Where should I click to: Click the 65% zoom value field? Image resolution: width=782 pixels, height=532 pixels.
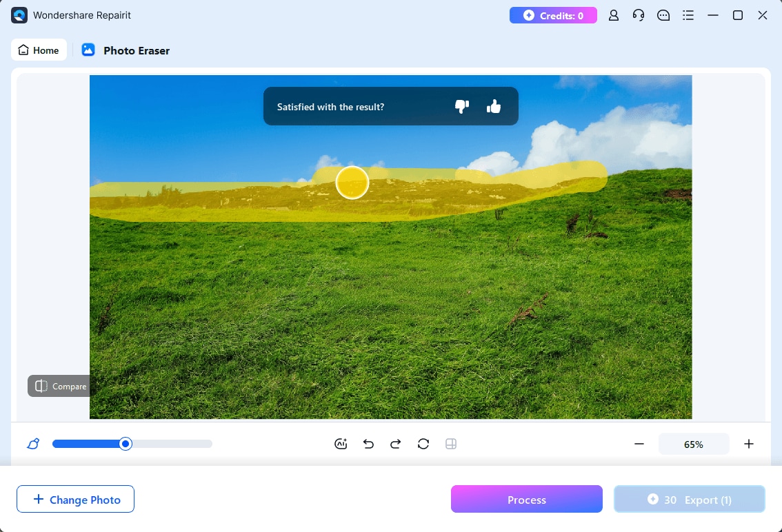point(693,444)
